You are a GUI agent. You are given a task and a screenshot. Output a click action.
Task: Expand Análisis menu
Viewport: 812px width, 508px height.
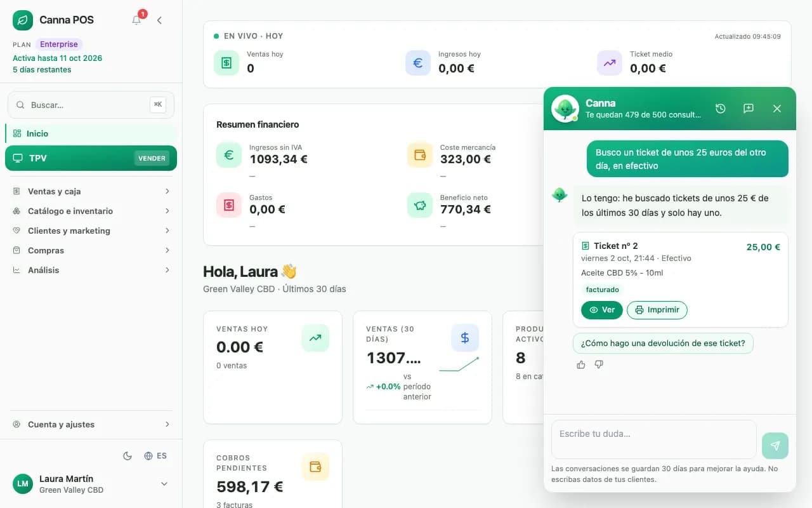91,270
